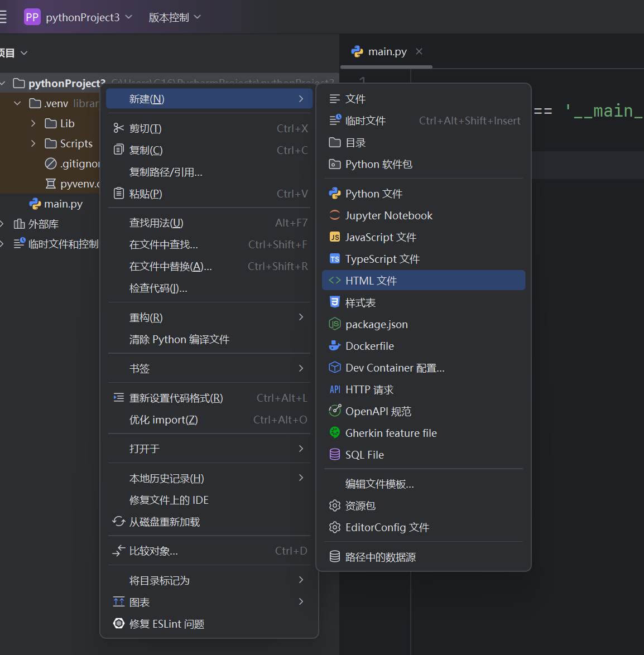Choose 从磁盘重新加载 in context menu
644x655 pixels.
click(165, 522)
